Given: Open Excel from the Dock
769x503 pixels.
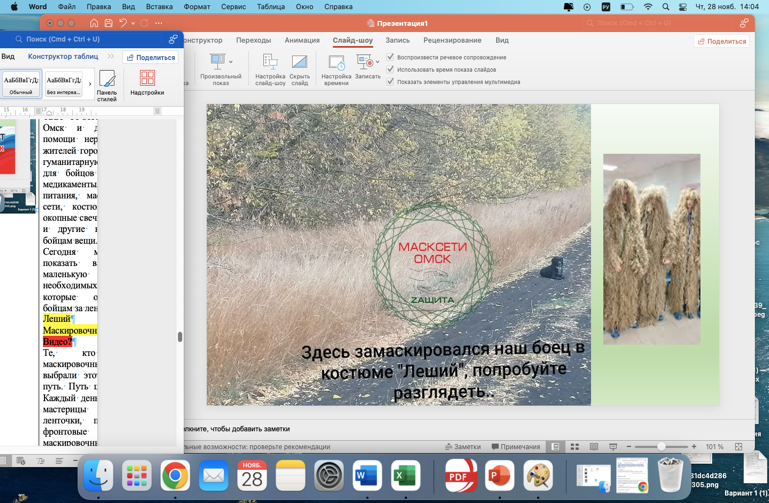Looking at the screenshot, I should (x=406, y=476).
